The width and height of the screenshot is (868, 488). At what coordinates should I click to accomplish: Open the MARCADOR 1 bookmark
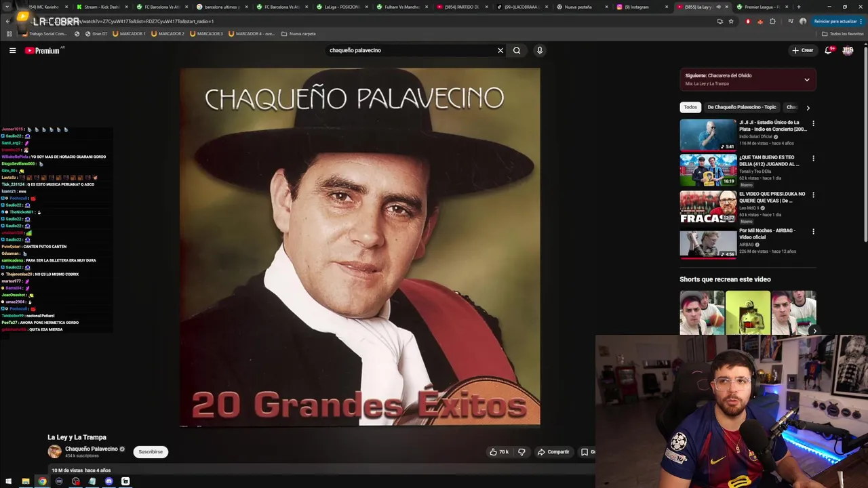pos(129,33)
